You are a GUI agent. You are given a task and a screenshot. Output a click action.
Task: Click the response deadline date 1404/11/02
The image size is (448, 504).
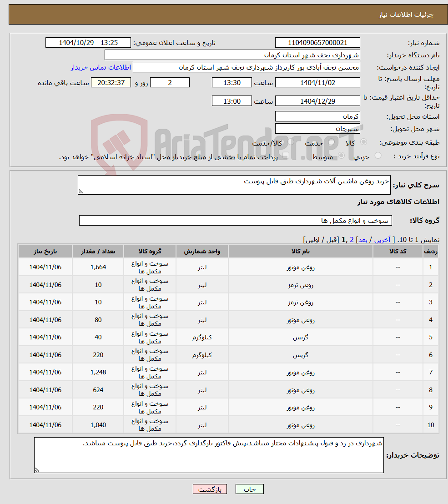click(317, 83)
